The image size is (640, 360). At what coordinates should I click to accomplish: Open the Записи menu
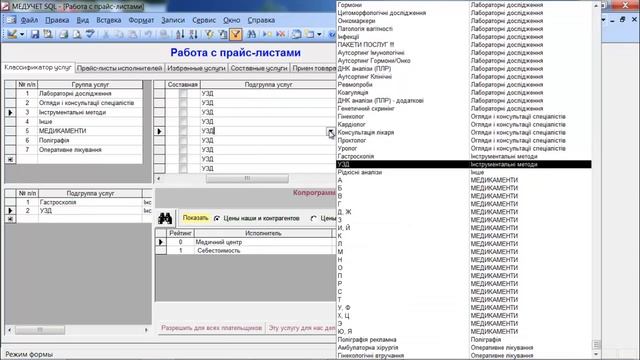click(x=173, y=20)
